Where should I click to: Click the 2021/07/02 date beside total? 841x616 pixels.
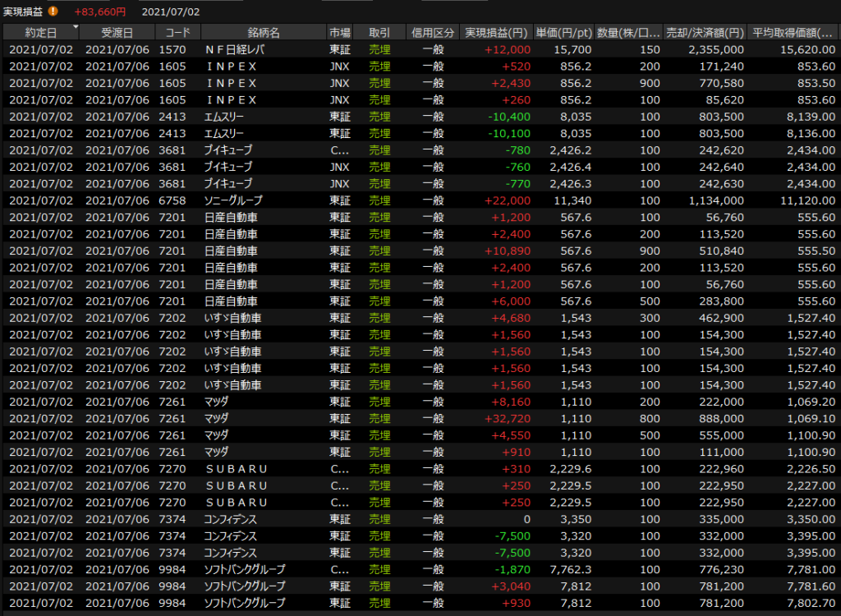pos(170,11)
